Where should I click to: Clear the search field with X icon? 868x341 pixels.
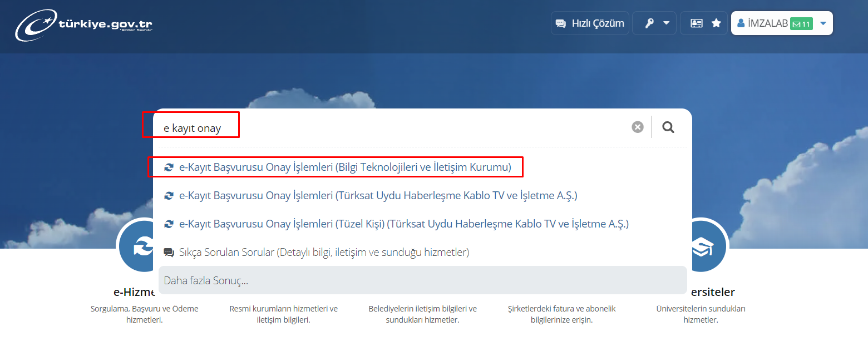click(x=638, y=127)
